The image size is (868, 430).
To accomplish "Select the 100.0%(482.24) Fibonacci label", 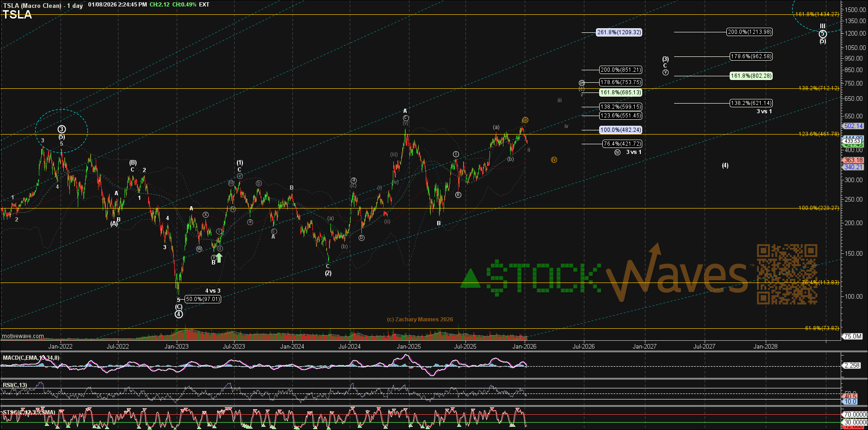I will click(x=620, y=130).
